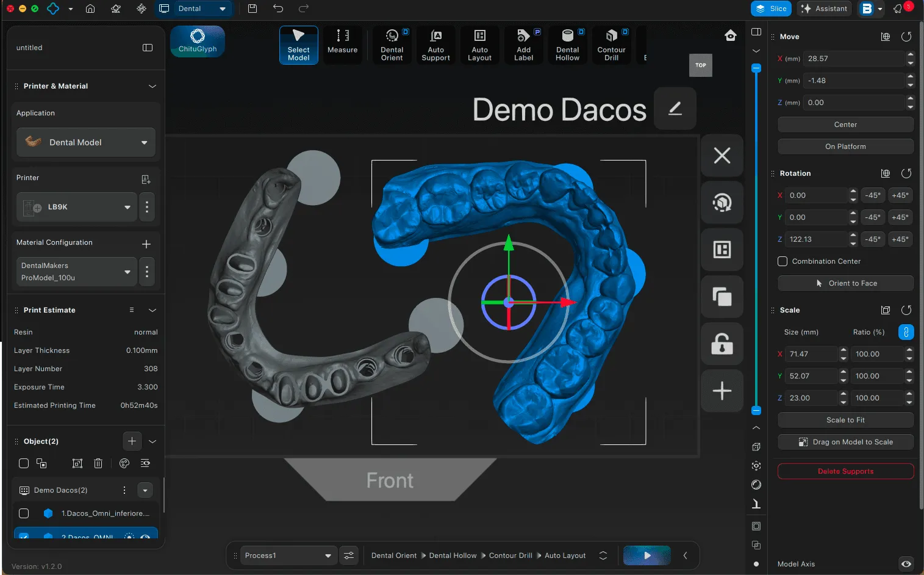The image size is (924, 575).
Task: Open the Dental Hollow tool
Action: pos(567,45)
